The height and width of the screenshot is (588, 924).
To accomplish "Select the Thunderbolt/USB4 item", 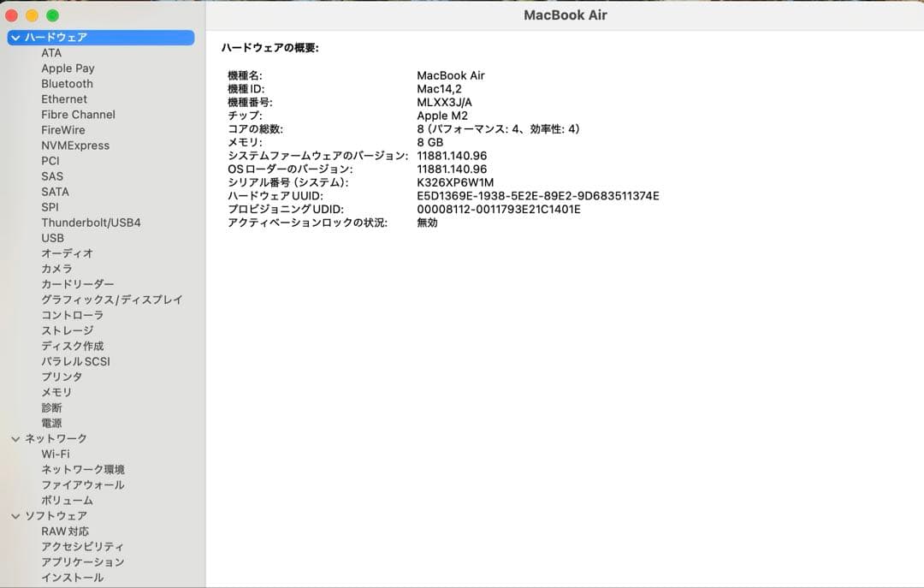I will pyautogui.click(x=89, y=223).
